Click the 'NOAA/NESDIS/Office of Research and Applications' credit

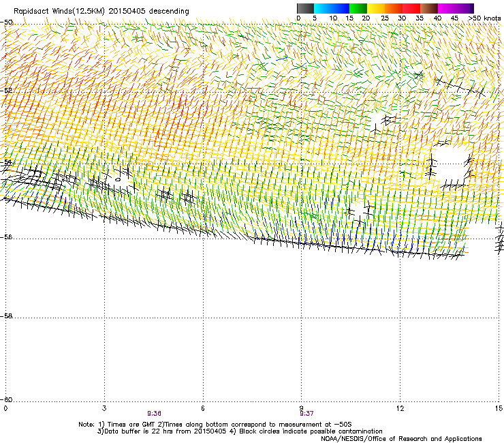coord(401,439)
